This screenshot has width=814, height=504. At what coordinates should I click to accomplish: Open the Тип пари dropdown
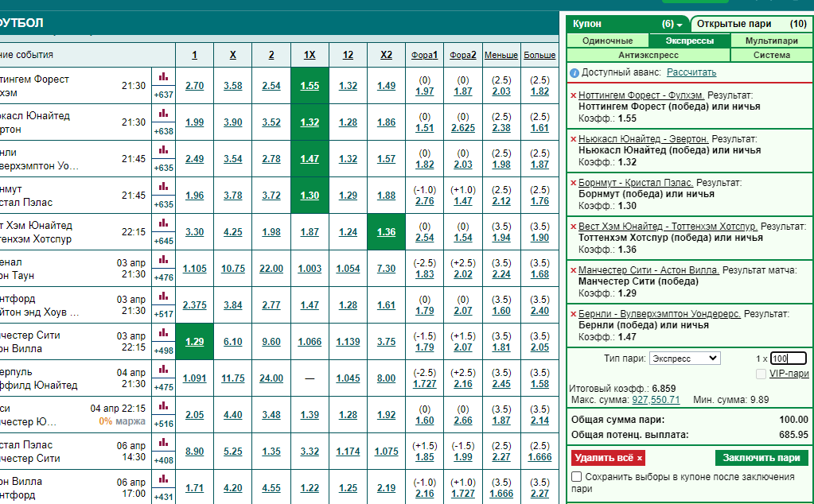pos(685,359)
